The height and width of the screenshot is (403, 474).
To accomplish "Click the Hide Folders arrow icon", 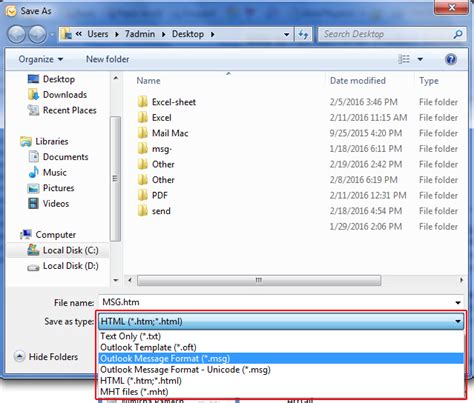I will [19, 356].
